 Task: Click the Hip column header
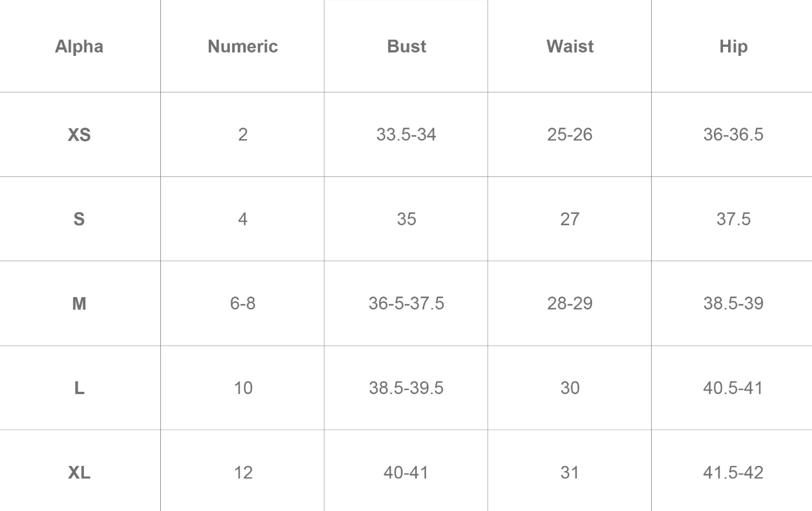point(733,46)
